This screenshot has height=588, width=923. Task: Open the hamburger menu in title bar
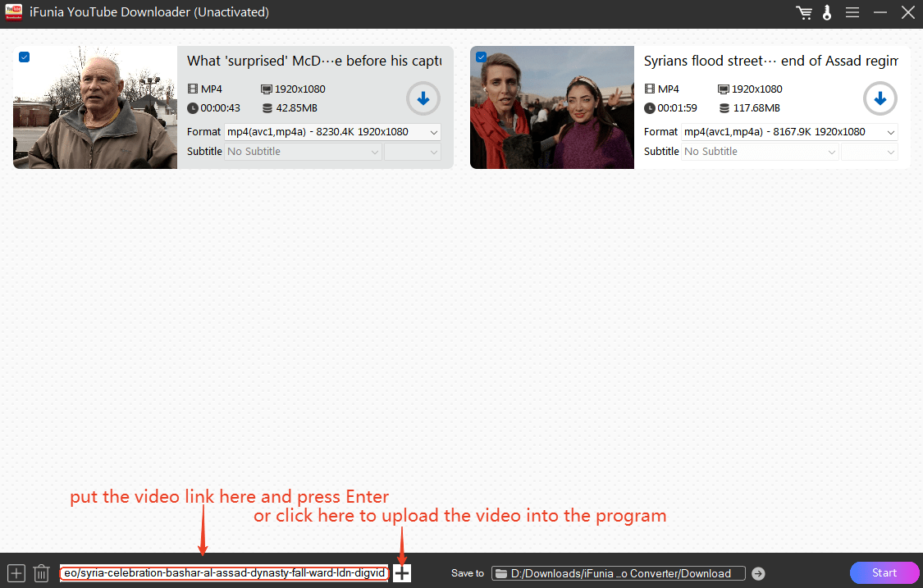(x=852, y=13)
